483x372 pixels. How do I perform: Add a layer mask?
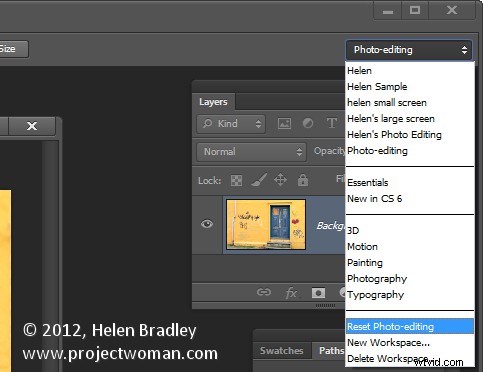[318, 293]
